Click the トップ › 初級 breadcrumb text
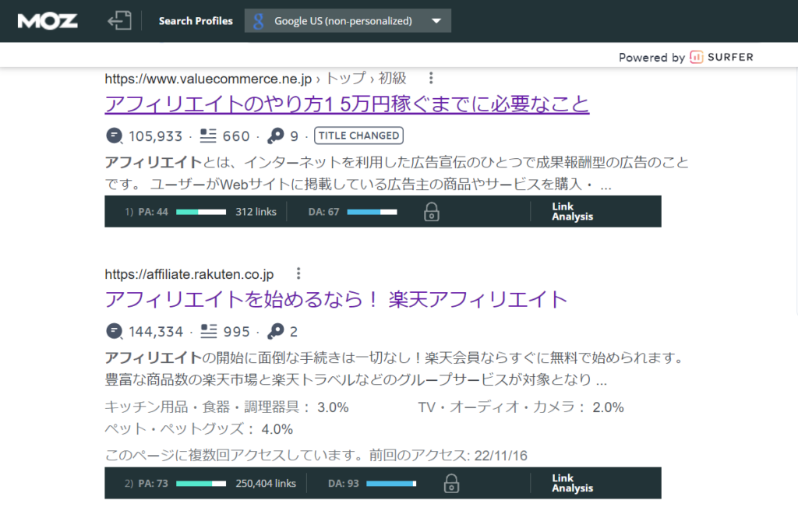Screen dimensions: 798x532 click(x=366, y=79)
